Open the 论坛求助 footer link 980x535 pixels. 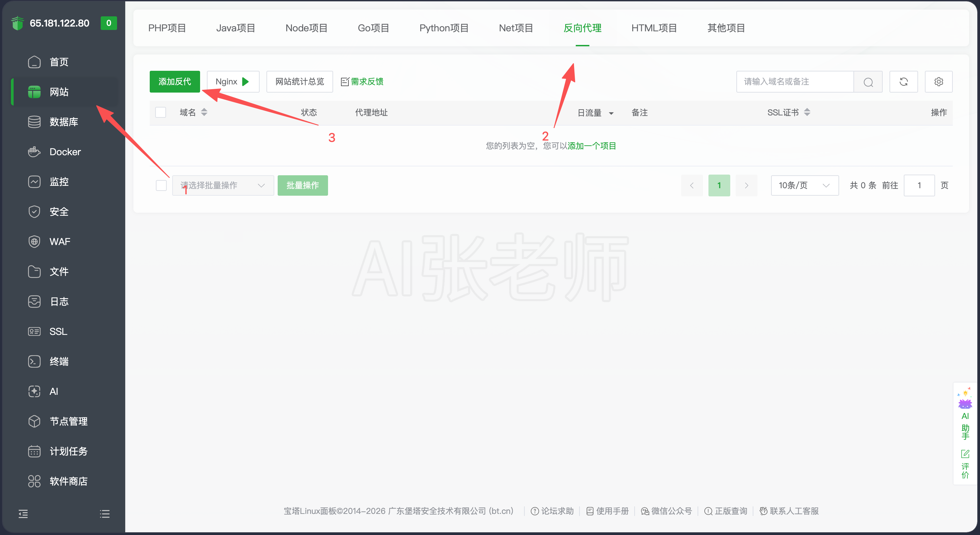coord(552,511)
